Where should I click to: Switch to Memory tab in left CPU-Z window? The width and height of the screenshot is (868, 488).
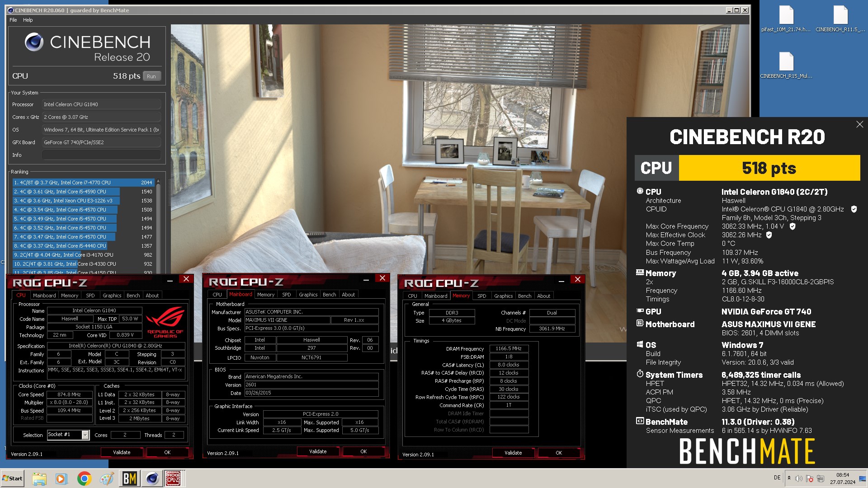coord(70,296)
